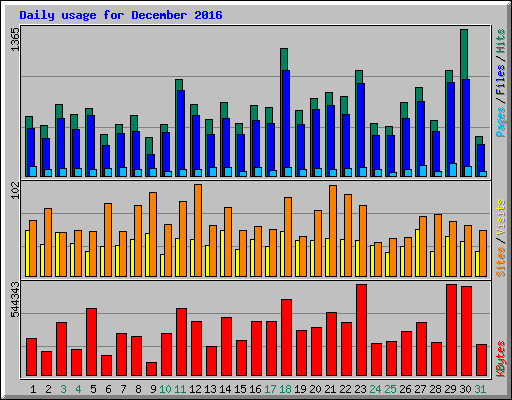Click day label "5" on the x-axis
The image size is (512, 400).
93,389
